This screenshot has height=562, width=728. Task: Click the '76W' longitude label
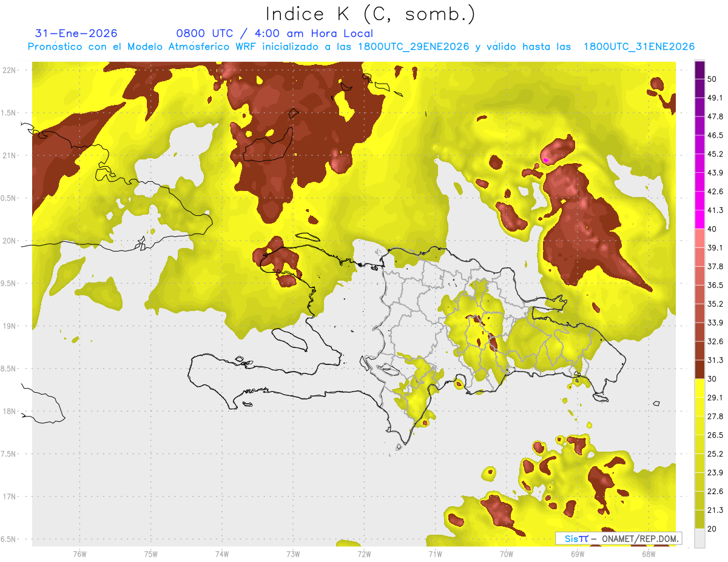tap(79, 554)
